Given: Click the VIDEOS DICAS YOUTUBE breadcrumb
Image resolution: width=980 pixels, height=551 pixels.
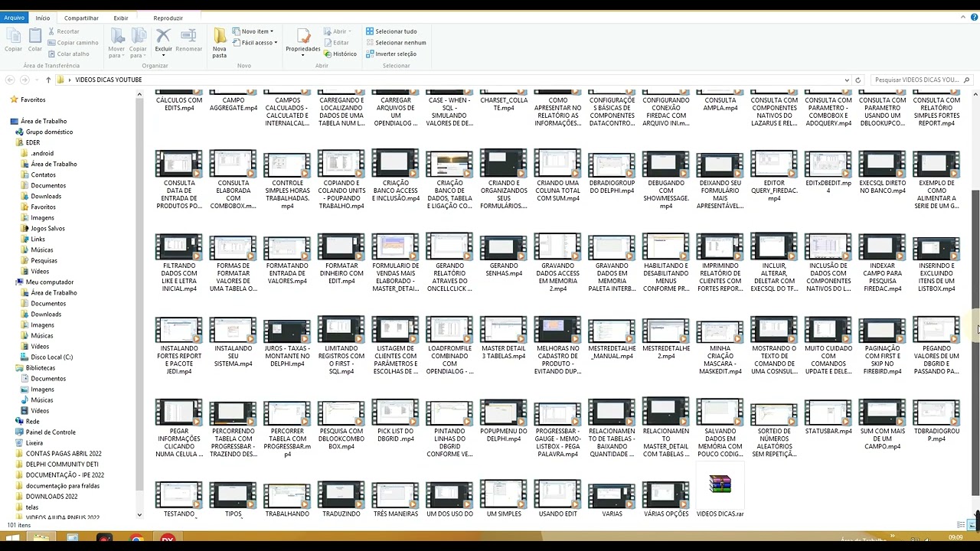Looking at the screenshot, I should pos(109,80).
